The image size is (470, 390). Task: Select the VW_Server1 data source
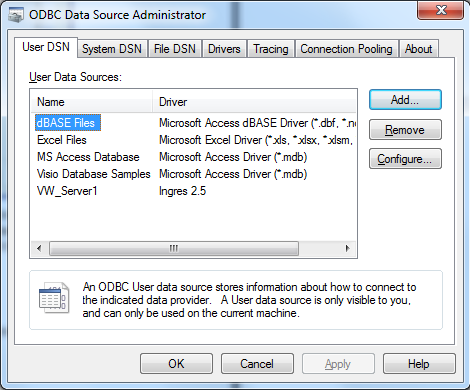click(194, 191)
